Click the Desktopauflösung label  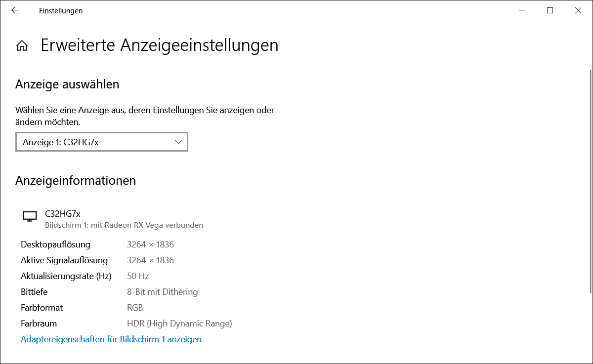click(55, 244)
